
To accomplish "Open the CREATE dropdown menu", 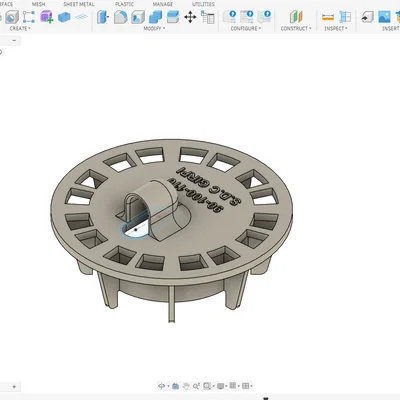I will pyautogui.click(x=20, y=29).
